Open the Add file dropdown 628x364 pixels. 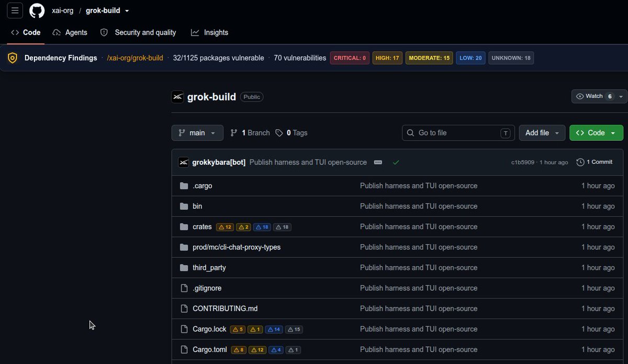click(542, 133)
